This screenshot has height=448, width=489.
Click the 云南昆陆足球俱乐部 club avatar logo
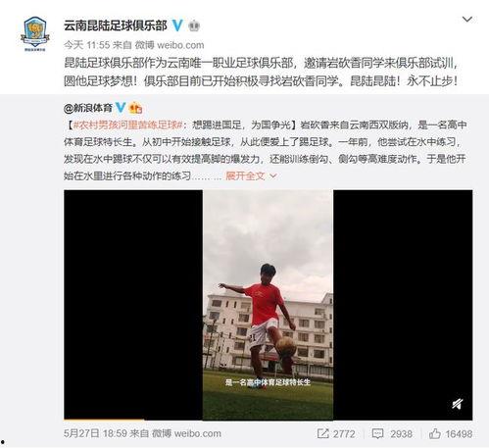click(34, 34)
